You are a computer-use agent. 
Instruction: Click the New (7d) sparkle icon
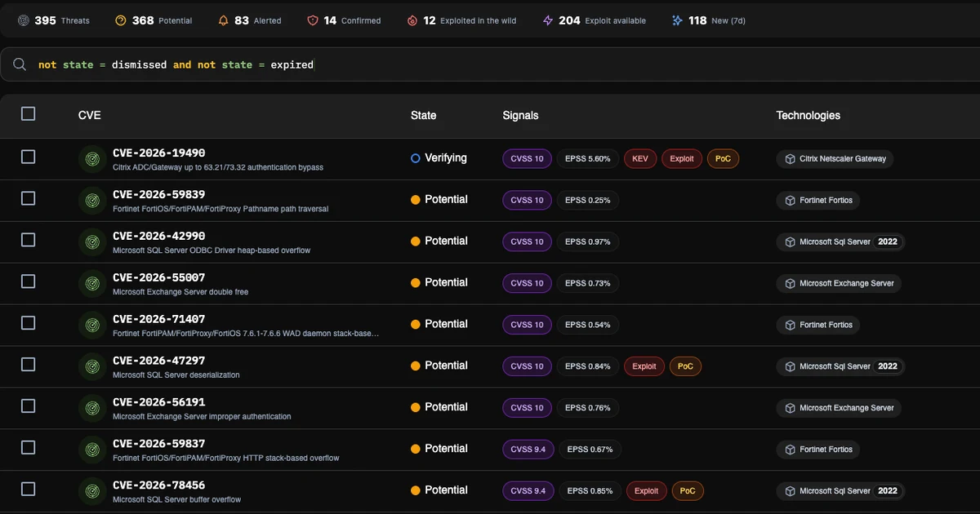[x=677, y=20]
